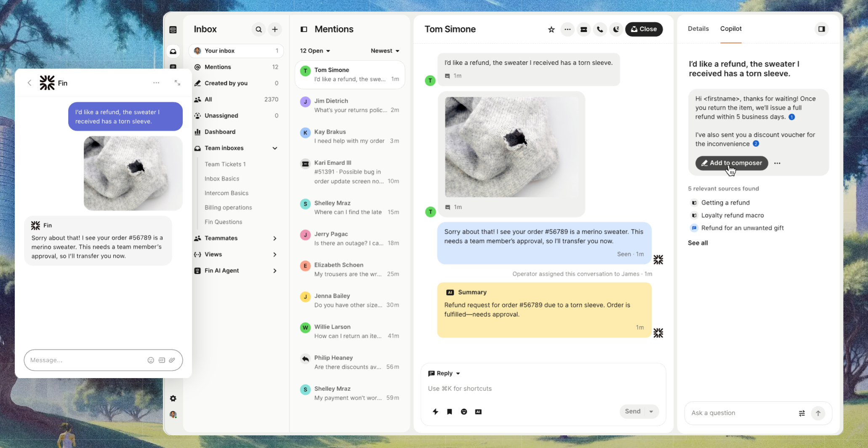Attach a file in Fin messenger
This screenshot has height=448, width=868.
pos(172,360)
